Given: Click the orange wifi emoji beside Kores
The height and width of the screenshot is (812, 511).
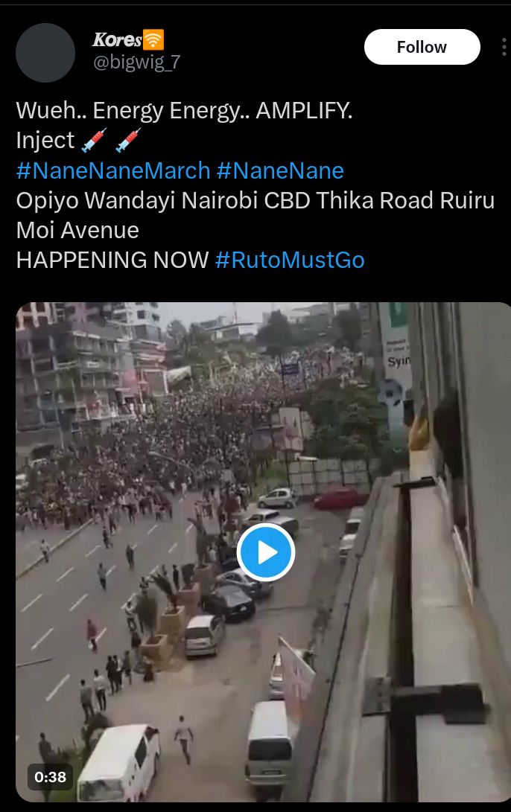Looking at the screenshot, I should (x=153, y=39).
